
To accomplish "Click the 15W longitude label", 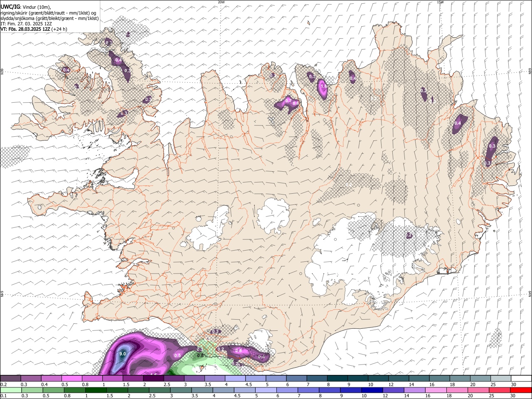I will (x=440, y=2).
